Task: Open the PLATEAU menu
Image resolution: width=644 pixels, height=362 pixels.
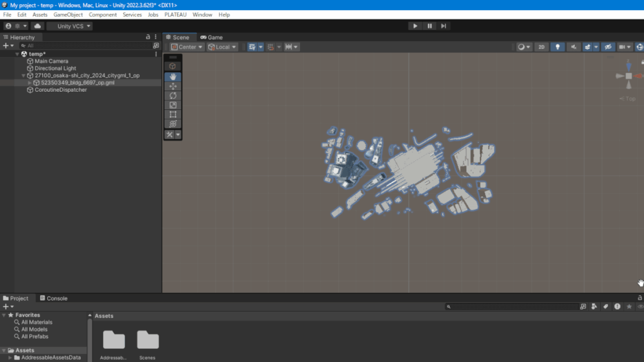Action: tap(175, 14)
